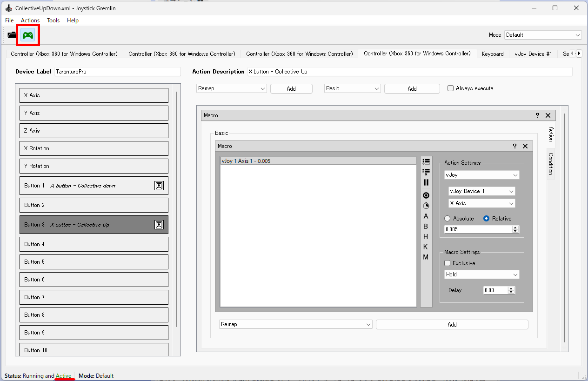Click the macro record (circle) icon
588x381 pixels.
click(426, 195)
